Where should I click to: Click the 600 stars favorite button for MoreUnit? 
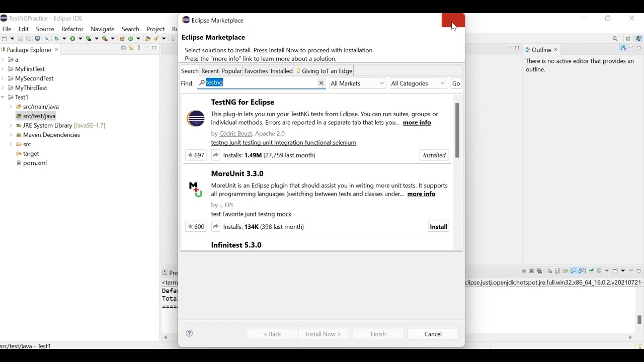(x=196, y=226)
